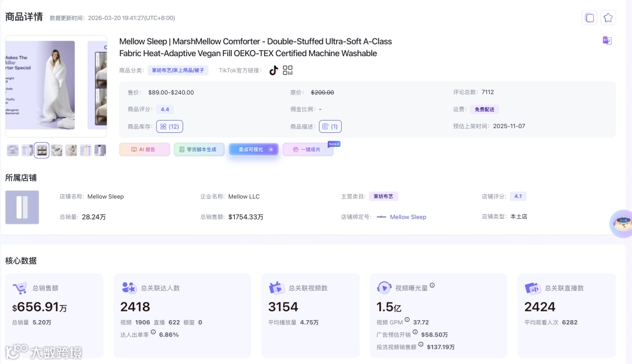632x364 pixels.
Task: Click the company name Mellow LLC
Action: (x=244, y=197)
